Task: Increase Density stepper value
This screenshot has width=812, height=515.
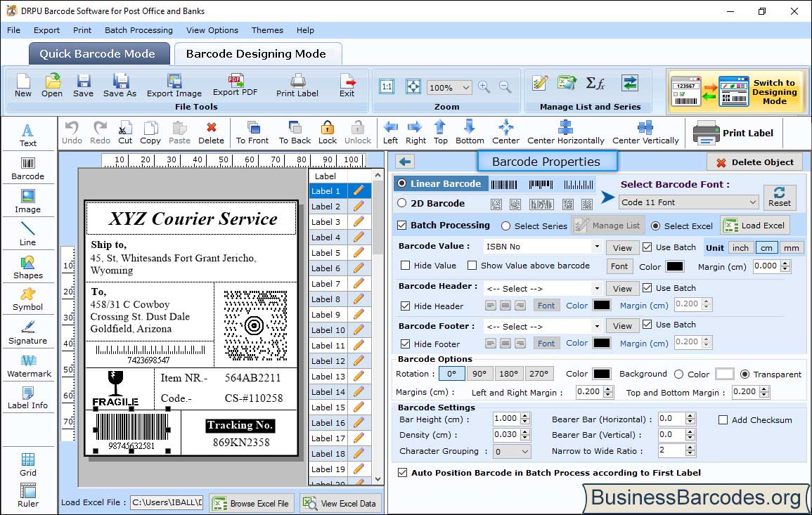Action: [x=526, y=431]
